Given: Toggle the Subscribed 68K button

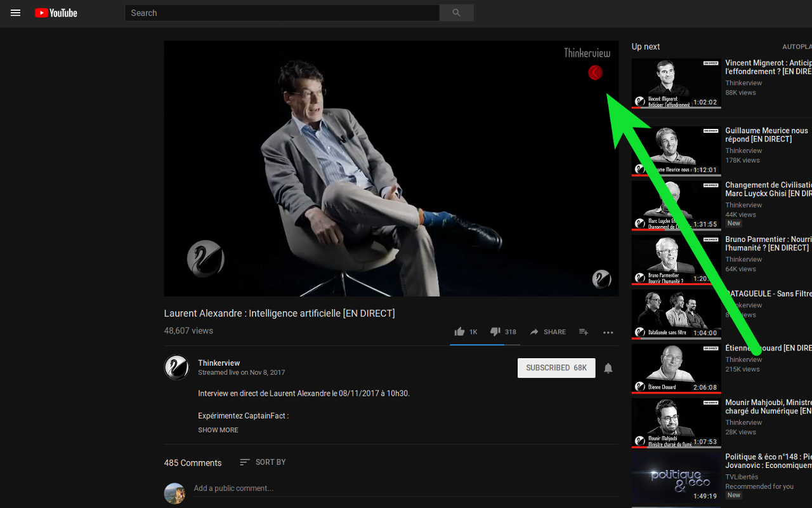Looking at the screenshot, I should coord(556,368).
